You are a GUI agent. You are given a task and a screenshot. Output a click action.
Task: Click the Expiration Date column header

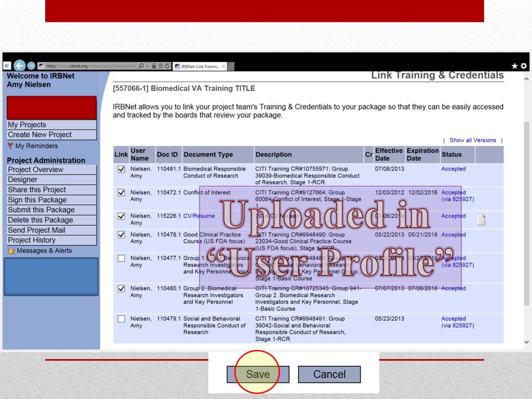click(422, 154)
